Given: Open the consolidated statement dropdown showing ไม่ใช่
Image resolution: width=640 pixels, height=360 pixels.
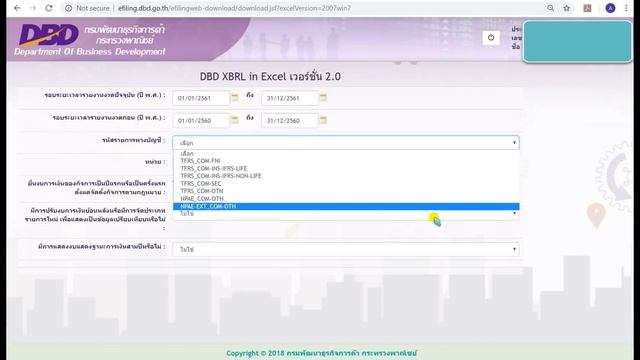Looking at the screenshot, I should [x=346, y=249].
